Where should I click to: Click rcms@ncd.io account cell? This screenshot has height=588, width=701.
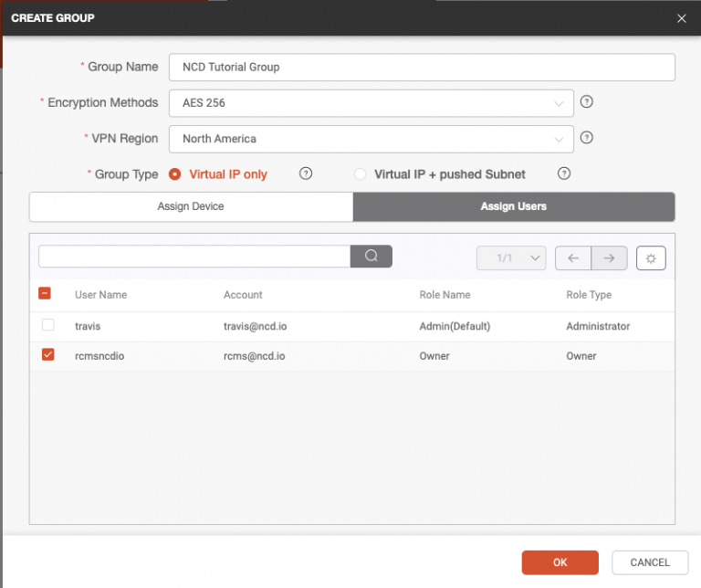tap(255, 356)
